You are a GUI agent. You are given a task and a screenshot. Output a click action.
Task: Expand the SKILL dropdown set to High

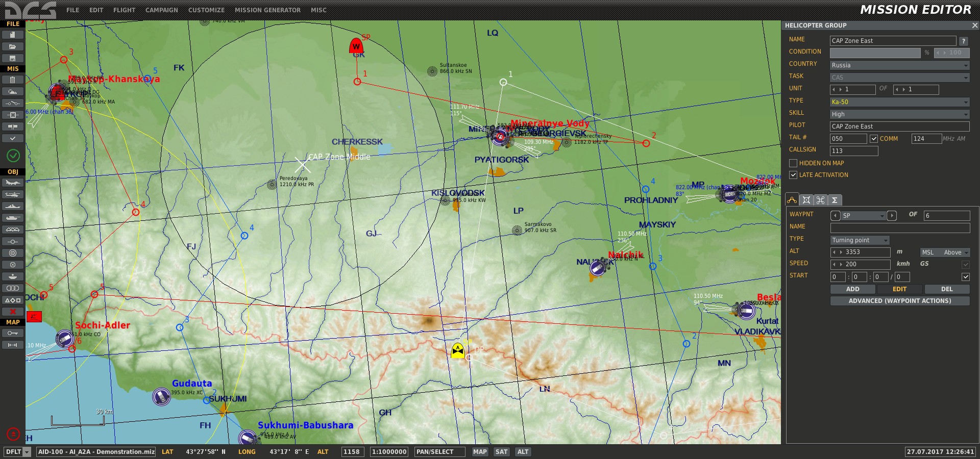point(899,114)
